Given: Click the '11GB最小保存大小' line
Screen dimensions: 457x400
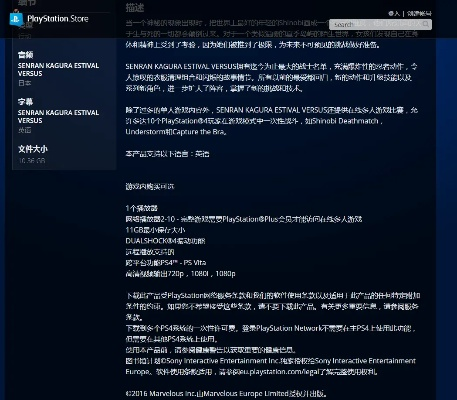Looking at the screenshot, I should (155, 230).
